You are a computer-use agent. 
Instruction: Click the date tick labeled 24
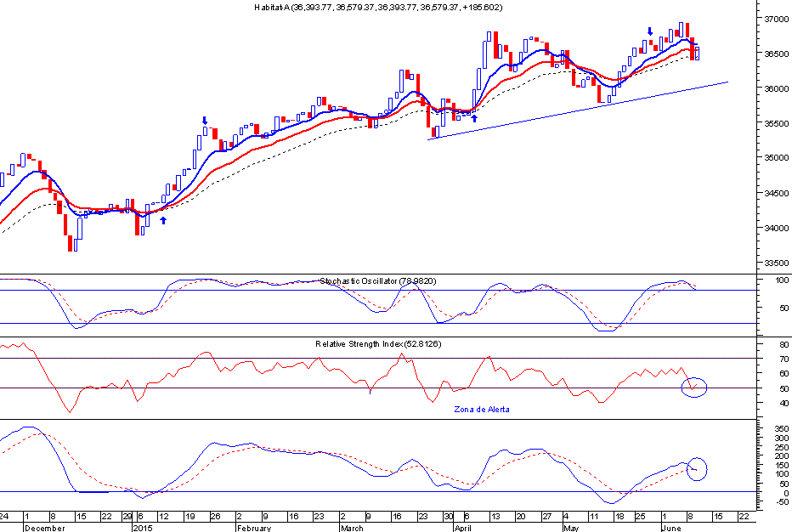(4, 517)
